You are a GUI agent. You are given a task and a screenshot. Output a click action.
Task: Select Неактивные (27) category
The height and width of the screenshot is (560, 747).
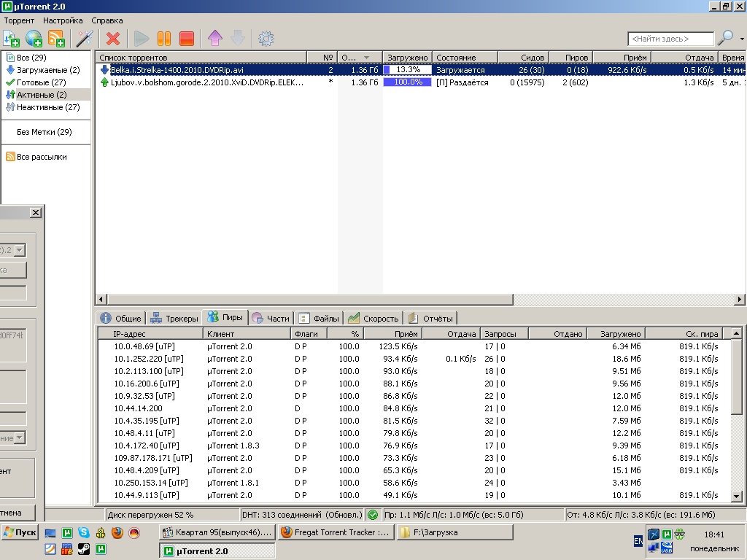tap(48, 107)
